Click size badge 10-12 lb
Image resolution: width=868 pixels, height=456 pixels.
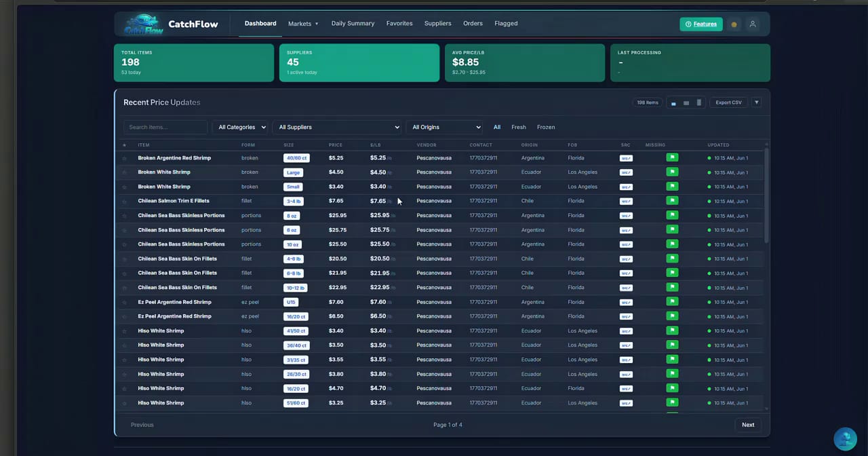pyautogui.click(x=295, y=288)
